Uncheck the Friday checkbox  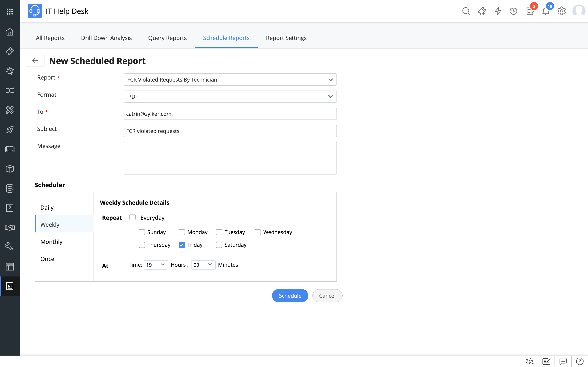[182, 245]
